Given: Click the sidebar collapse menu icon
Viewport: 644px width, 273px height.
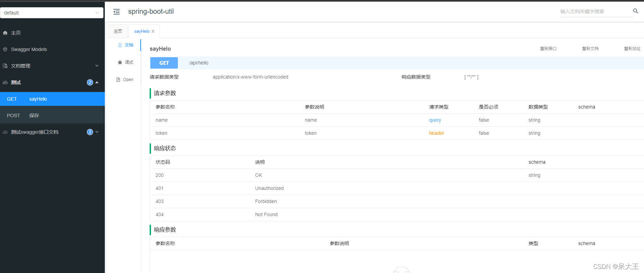Looking at the screenshot, I should 117,12.
